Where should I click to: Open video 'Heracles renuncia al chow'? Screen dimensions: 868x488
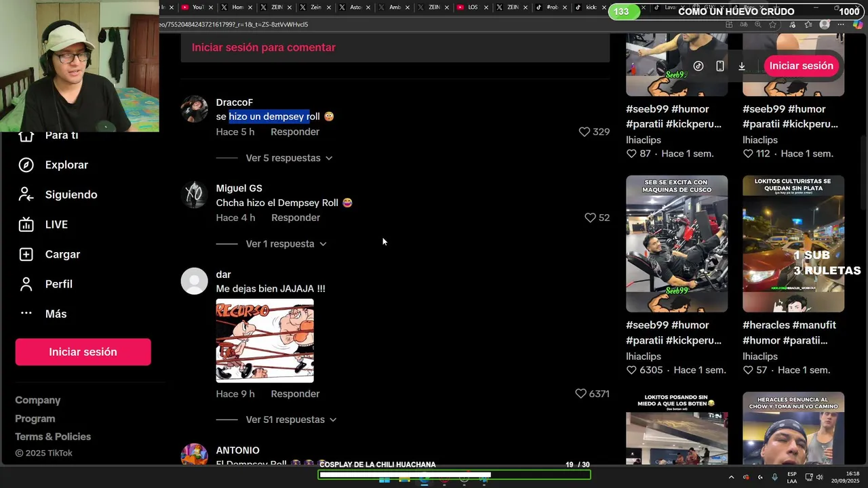tap(793, 428)
